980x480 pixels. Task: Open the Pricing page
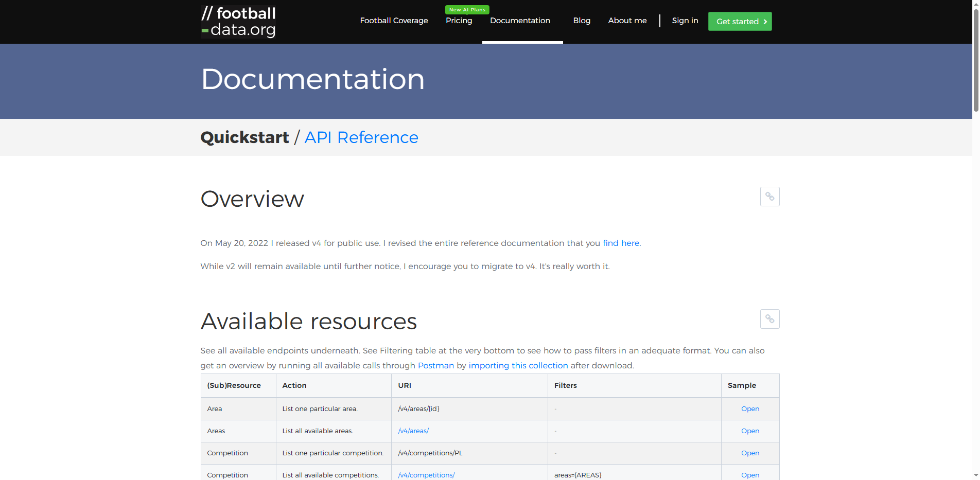459,21
